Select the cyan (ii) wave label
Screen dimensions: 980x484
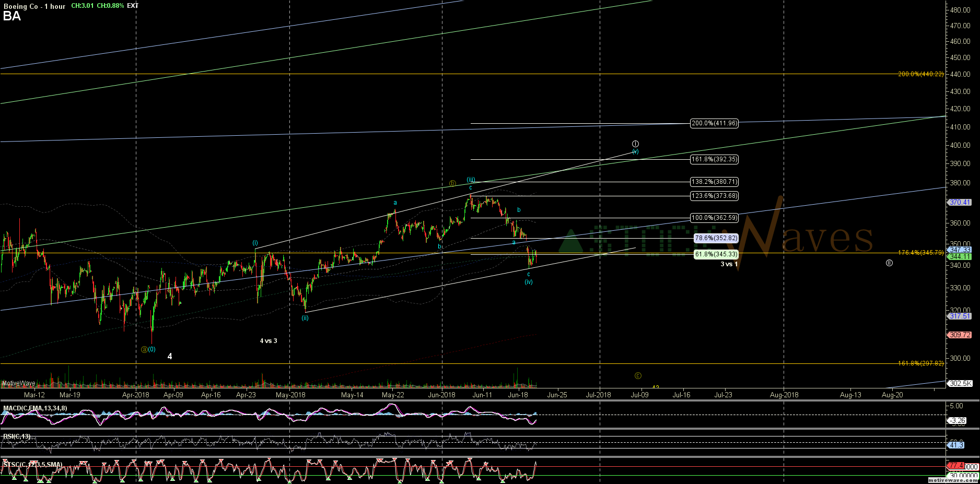305,317
